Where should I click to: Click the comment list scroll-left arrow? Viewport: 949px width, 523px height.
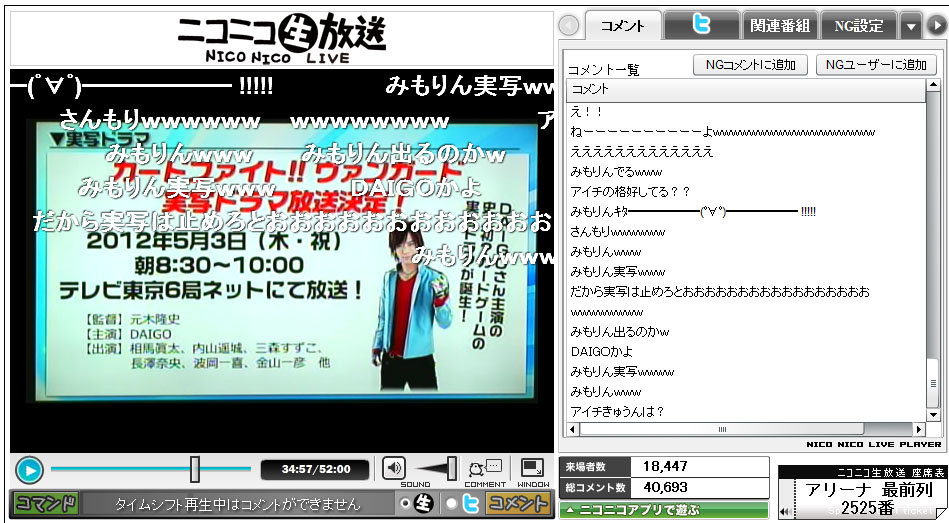tap(573, 429)
